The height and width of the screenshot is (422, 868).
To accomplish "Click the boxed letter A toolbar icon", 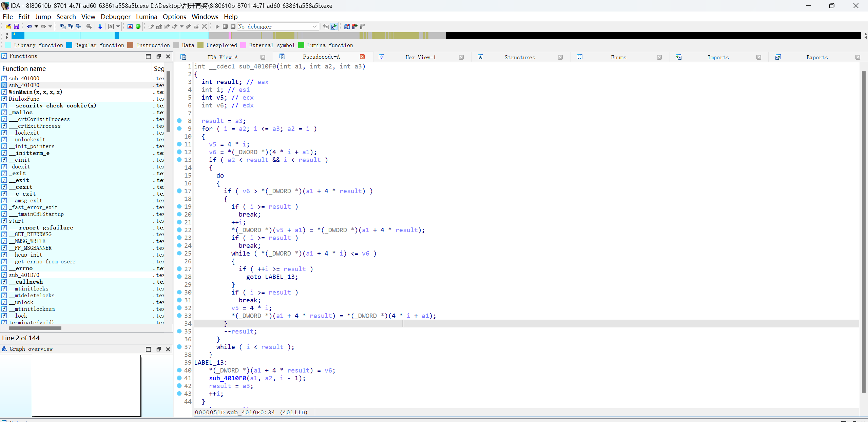I will (x=111, y=26).
